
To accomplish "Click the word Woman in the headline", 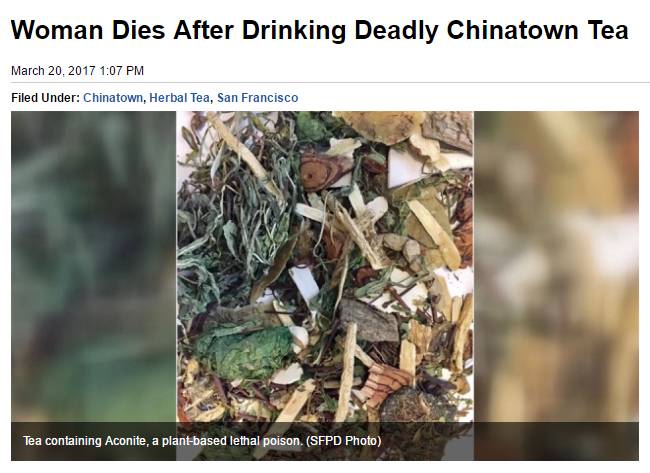I will click(x=57, y=30).
